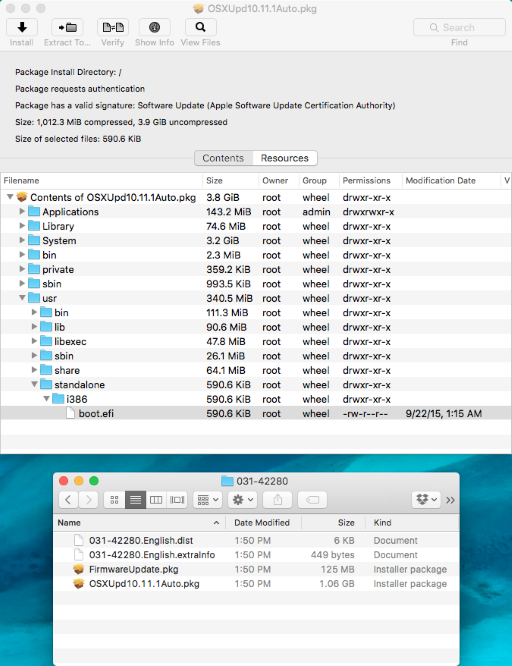The height and width of the screenshot is (666, 512).
Task: Expand the private folder
Action: pos(22,269)
